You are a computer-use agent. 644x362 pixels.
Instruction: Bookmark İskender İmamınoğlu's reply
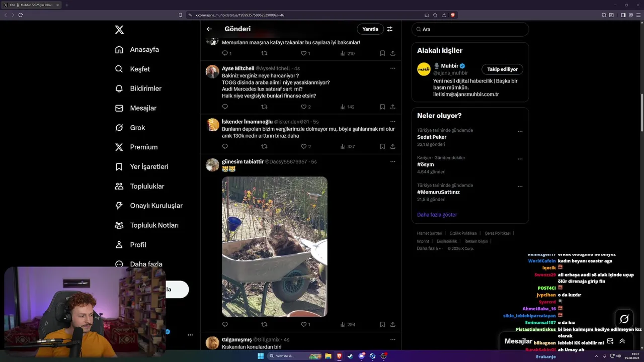click(382, 147)
